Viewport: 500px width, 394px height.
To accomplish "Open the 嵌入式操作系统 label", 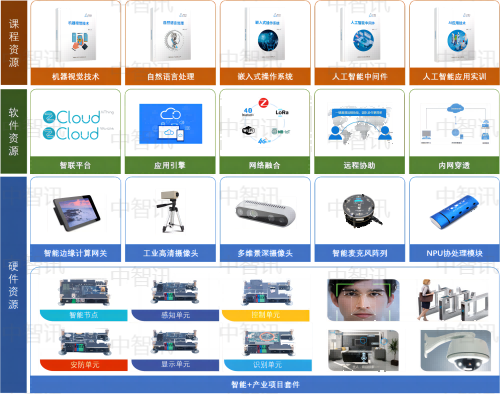I will click(x=265, y=77).
